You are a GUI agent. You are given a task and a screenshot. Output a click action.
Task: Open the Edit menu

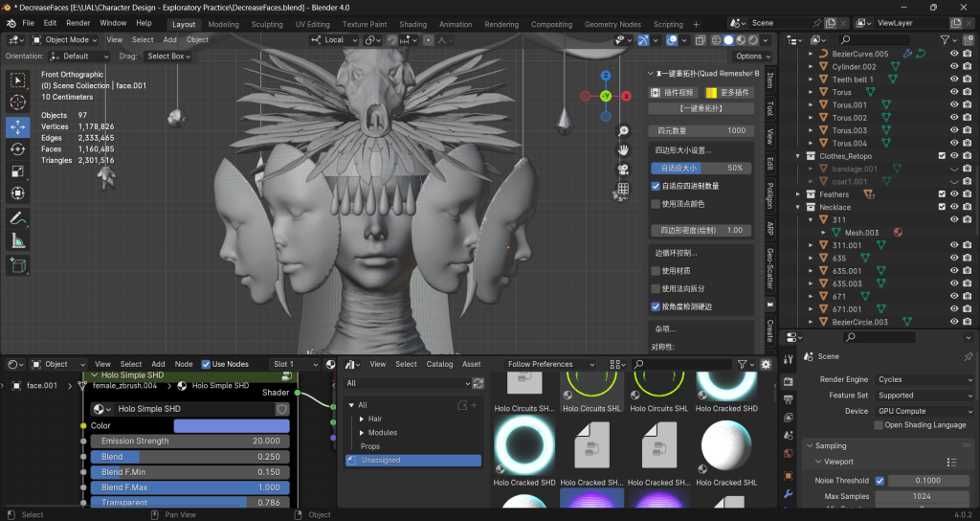pyautogui.click(x=50, y=23)
